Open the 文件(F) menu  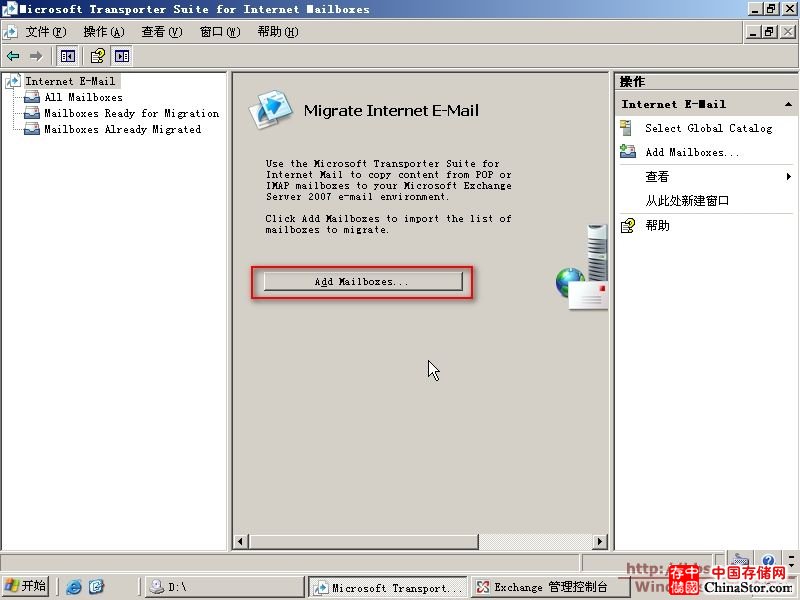coord(46,32)
